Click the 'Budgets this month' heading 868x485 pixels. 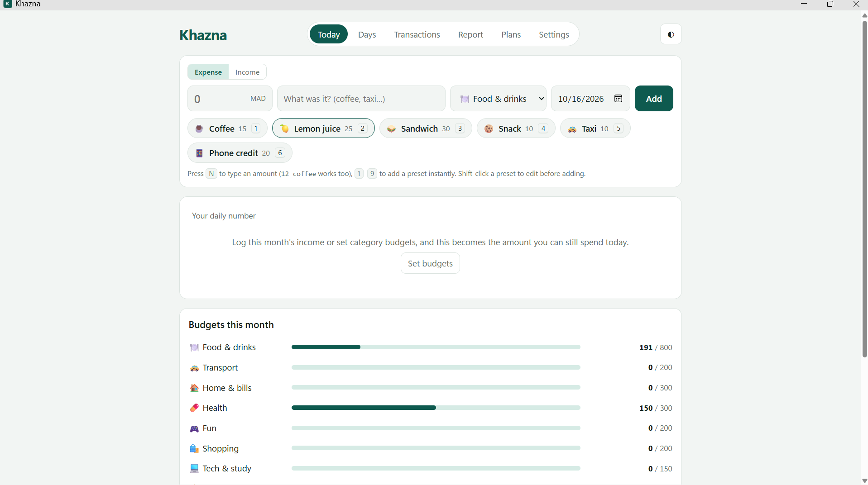(231, 325)
